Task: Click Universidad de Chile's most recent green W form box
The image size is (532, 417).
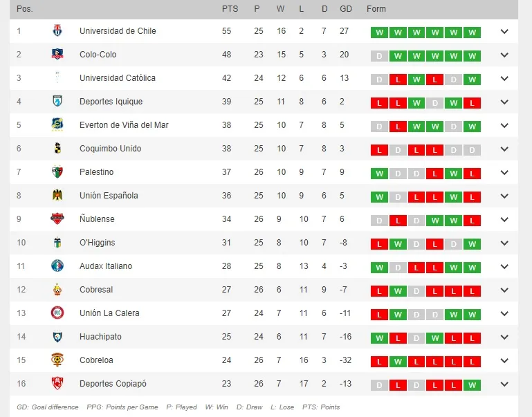Action: click(472, 33)
